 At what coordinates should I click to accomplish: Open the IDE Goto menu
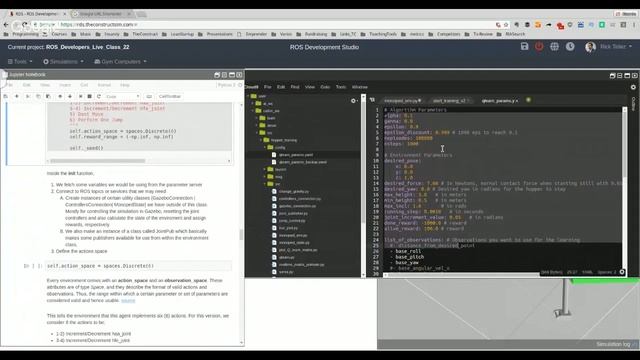tap(325, 87)
